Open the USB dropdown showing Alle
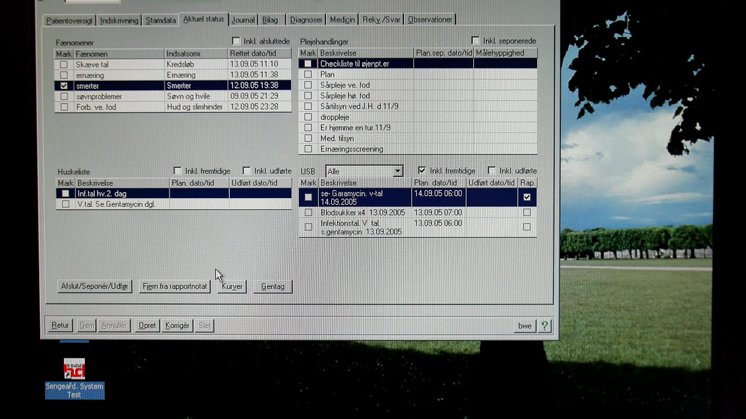 point(397,172)
